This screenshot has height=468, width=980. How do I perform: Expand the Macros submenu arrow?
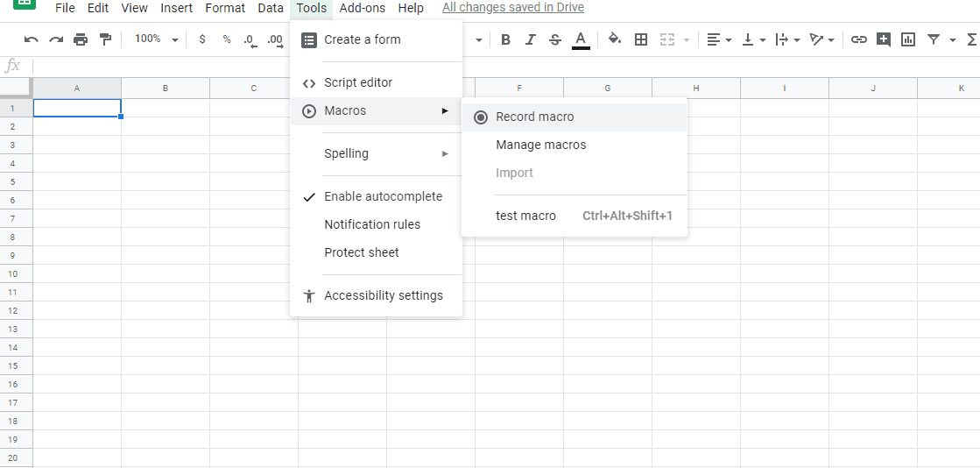point(445,111)
